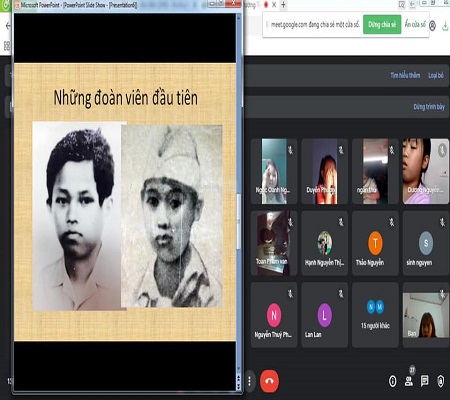Image resolution: width=450 pixels, height=400 pixels.
Task: Select sinh nguyen's S avatar tile
Action: tap(426, 243)
